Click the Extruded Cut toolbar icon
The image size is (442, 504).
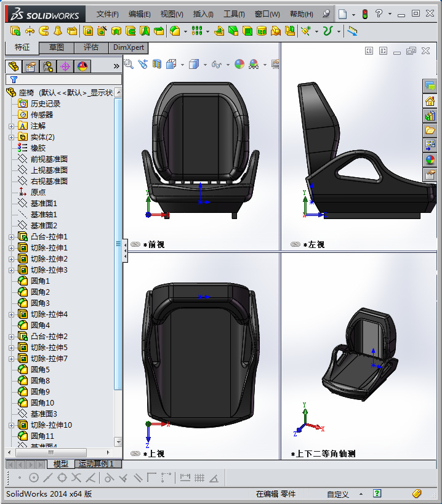pyautogui.click(x=88, y=31)
